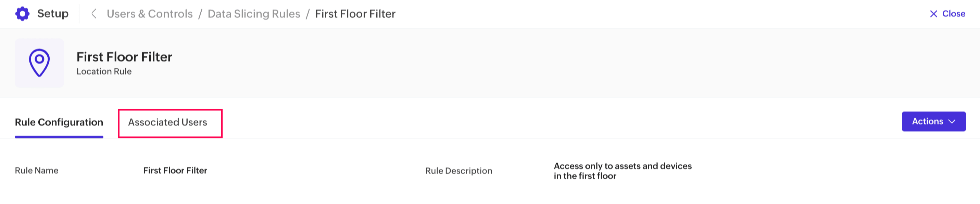This screenshot has height=204, width=980.
Task: Click the location pin rule icon
Action: [x=39, y=63]
